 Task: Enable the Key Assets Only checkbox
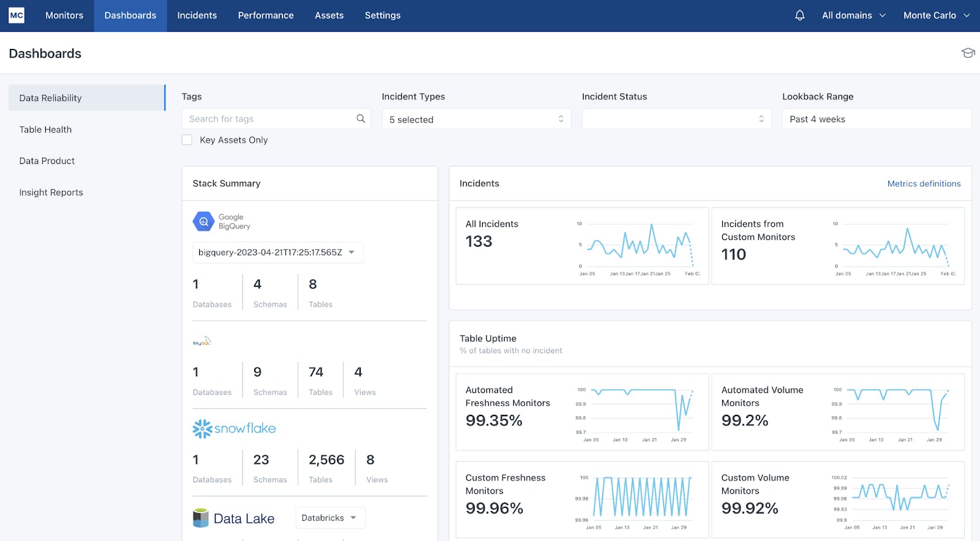point(187,140)
